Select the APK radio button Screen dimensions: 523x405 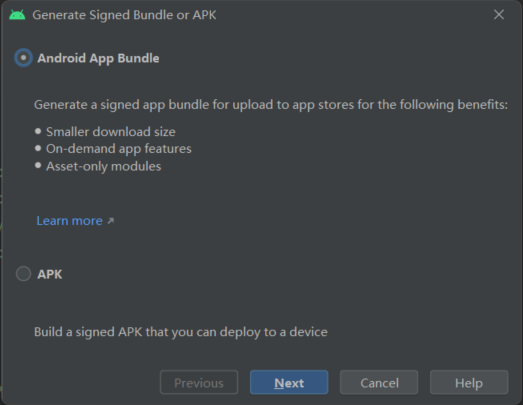pos(23,274)
